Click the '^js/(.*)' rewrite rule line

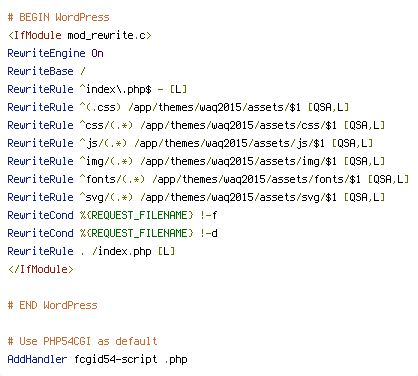point(190,143)
